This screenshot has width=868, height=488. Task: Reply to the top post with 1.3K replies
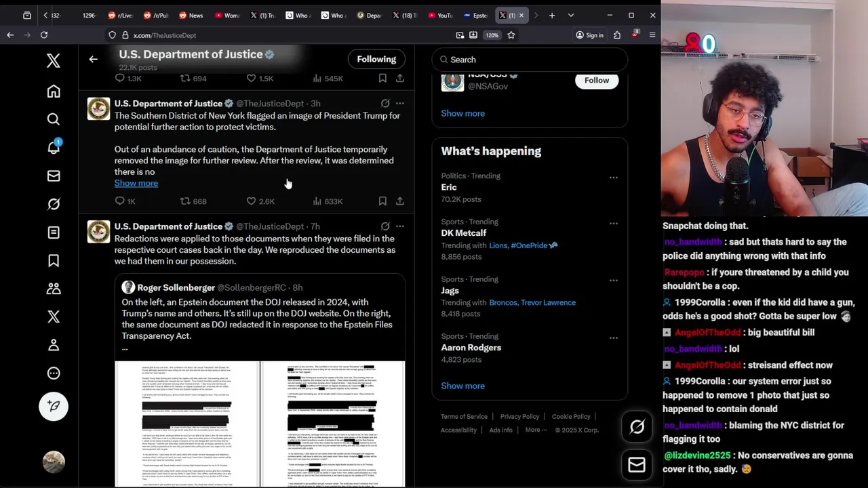pyautogui.click(x=127, y=79)
